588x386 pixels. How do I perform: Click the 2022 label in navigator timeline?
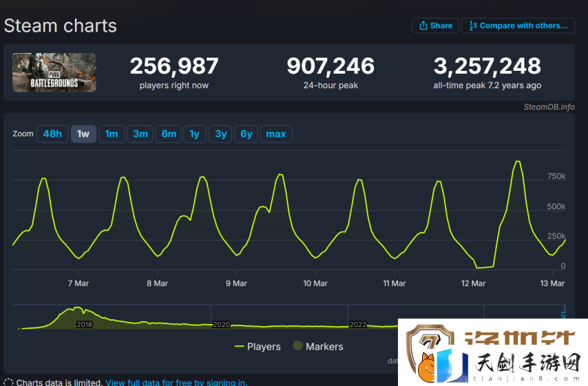pos(358,325)
